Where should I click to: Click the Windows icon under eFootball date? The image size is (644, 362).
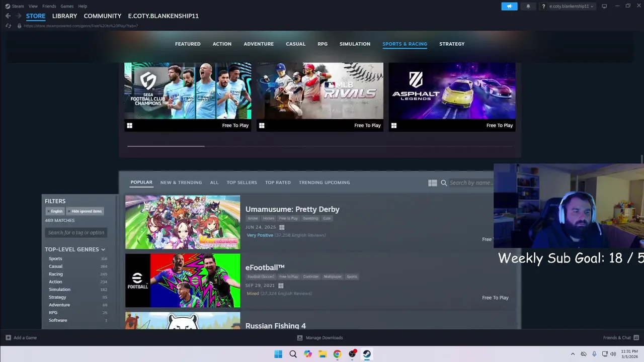(x=281, y=286)
